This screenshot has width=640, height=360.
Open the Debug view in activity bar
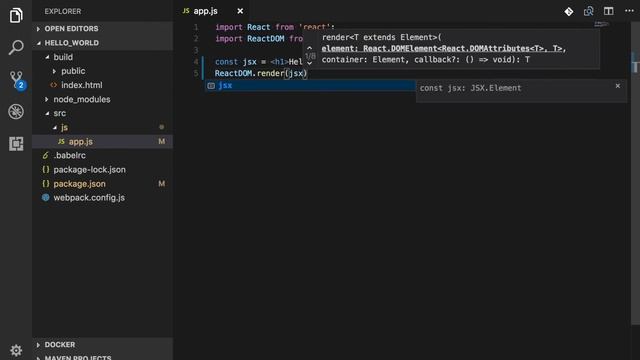click(16, 111)
